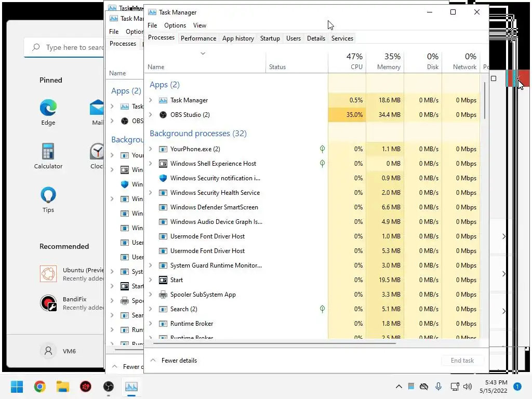The height and width of the screenshot is (399, 532).
Task: Show hidden tray icons chevron
Action: coord(399,386)
